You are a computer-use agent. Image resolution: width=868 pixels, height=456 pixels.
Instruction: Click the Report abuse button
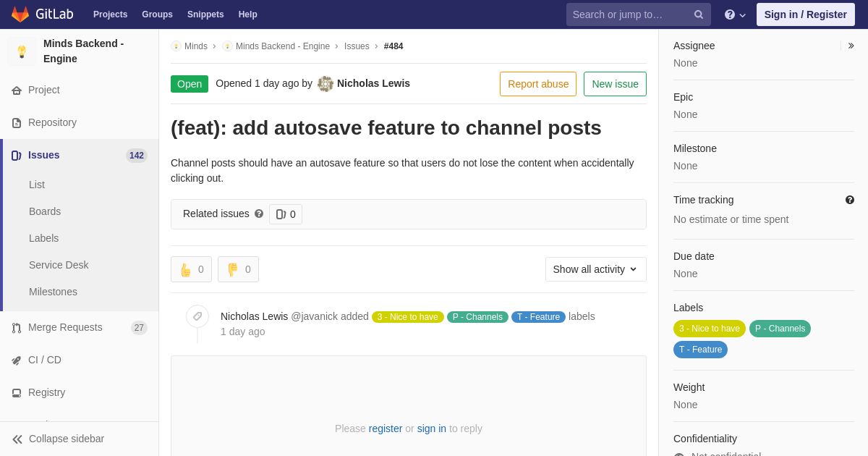[538, 84]
